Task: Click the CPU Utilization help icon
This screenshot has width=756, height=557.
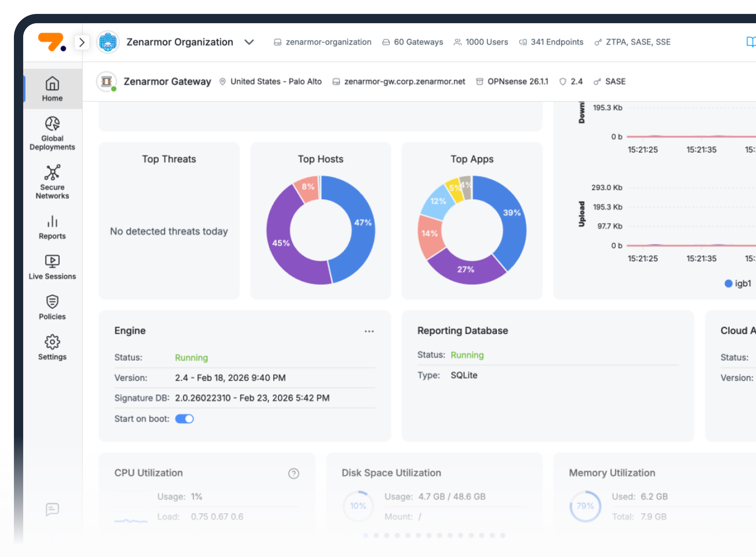Action: [x=293, y=473]
